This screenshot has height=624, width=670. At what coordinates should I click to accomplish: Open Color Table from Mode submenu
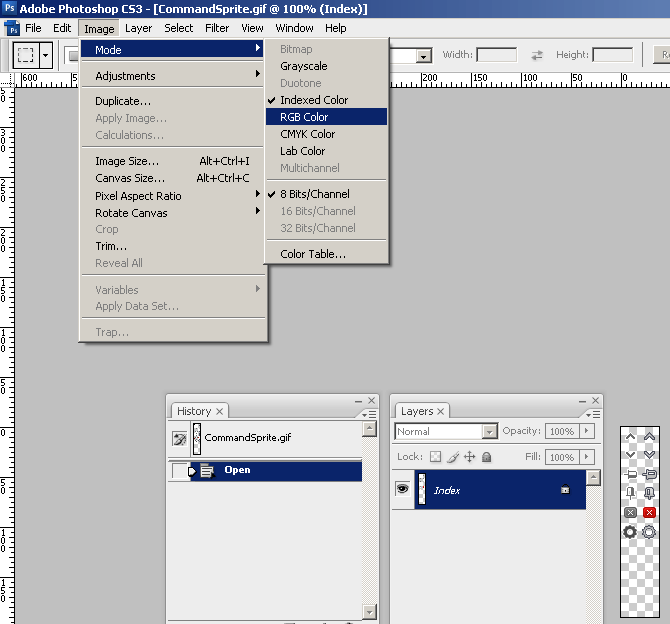coord(313,254)
